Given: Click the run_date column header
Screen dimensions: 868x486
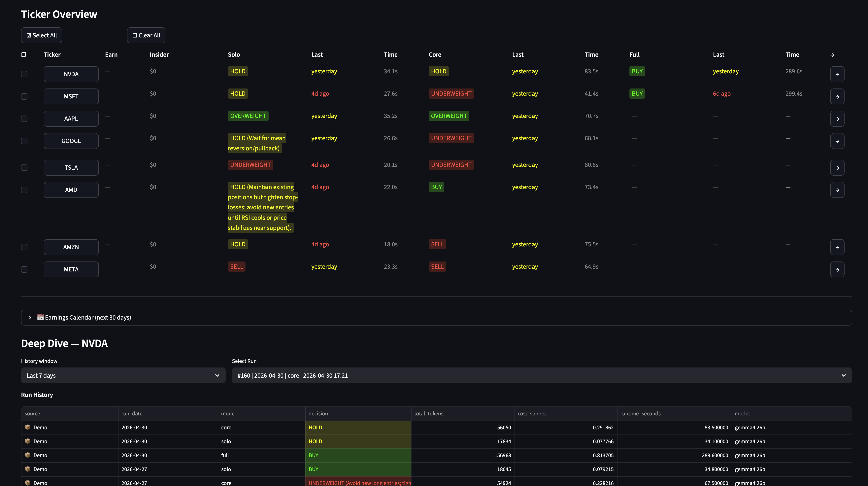Looking at the screenshot, I should (x=168, y=414).
